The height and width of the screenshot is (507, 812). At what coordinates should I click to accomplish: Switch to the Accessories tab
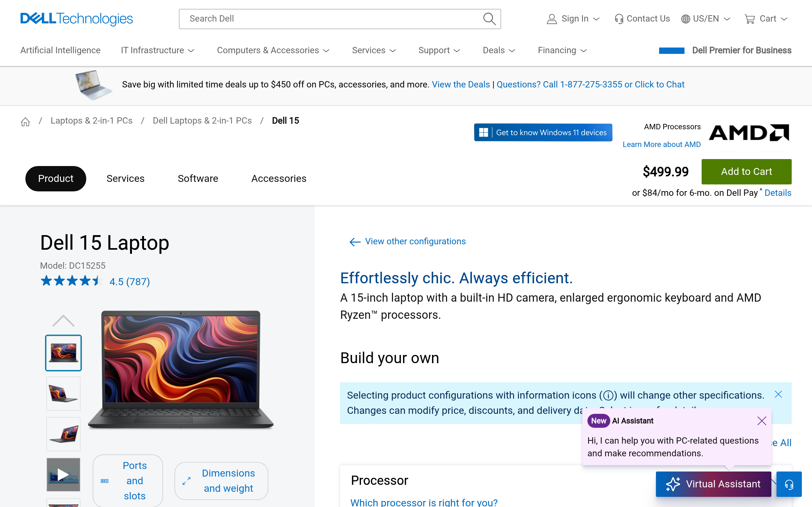[x=278, y=178]
